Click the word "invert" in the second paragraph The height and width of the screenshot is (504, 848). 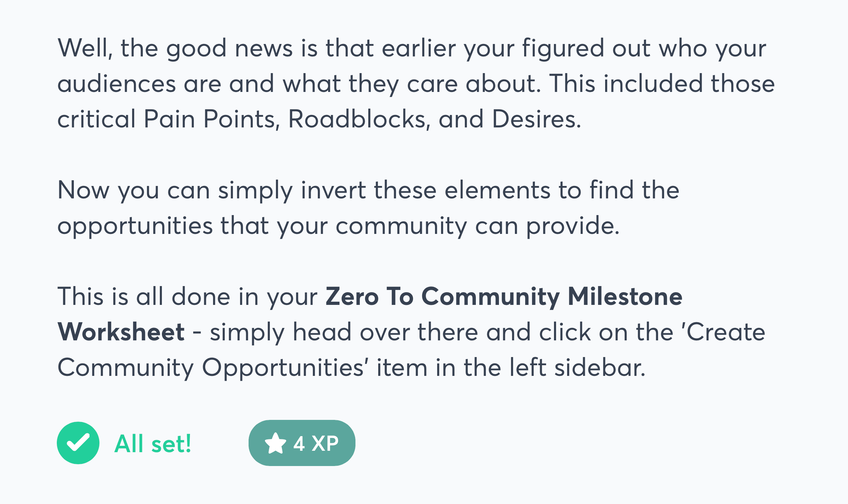(333, 190)
